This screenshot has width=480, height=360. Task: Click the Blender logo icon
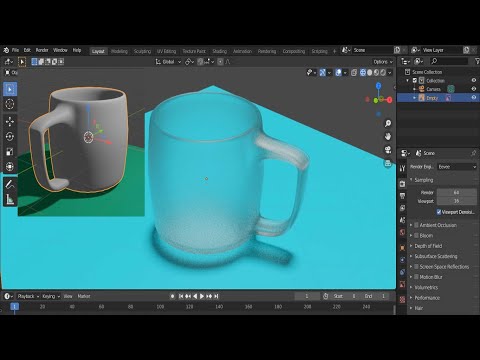[6, 50]
